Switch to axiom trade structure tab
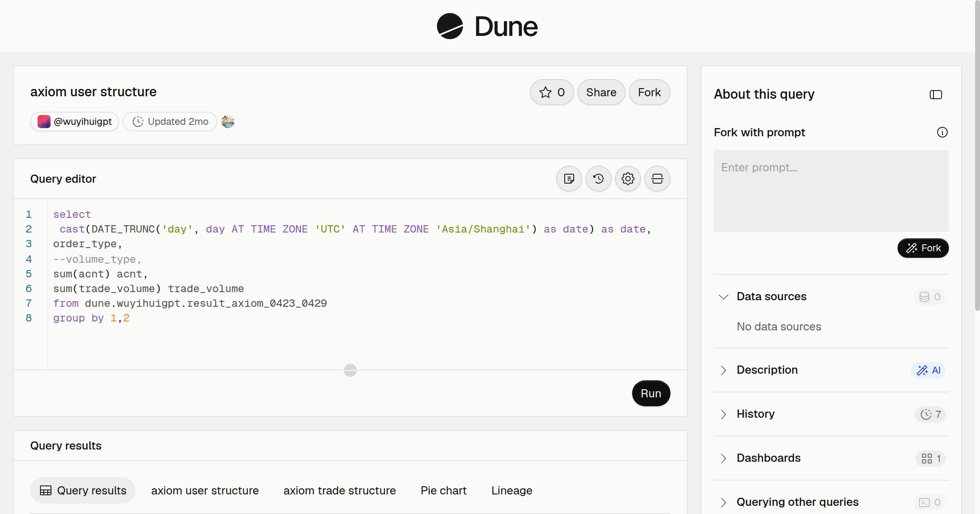This screenshot has width=980, height=514. click(340, 490)
